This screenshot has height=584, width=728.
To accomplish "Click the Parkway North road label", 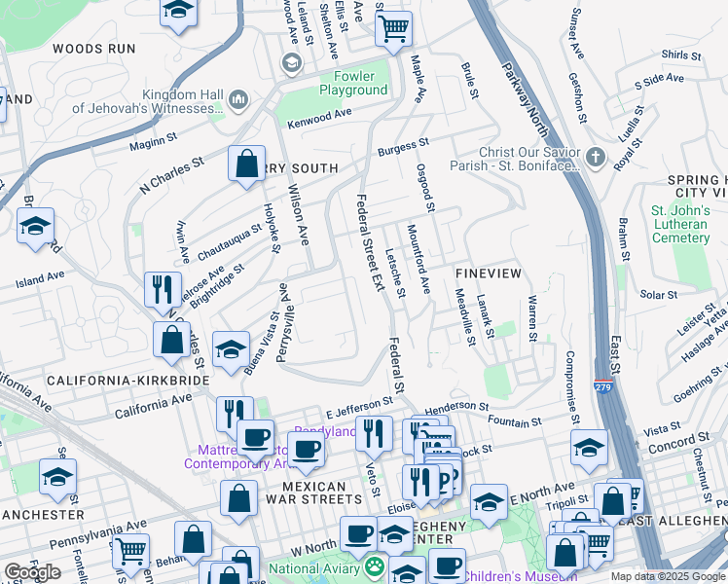I will (x=525, y=100).
